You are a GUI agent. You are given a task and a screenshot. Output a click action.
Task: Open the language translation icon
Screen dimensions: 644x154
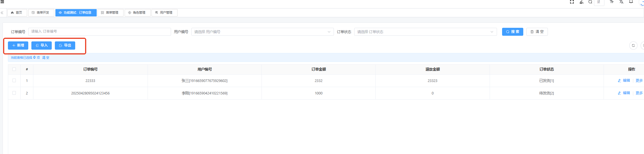[621, 2]
